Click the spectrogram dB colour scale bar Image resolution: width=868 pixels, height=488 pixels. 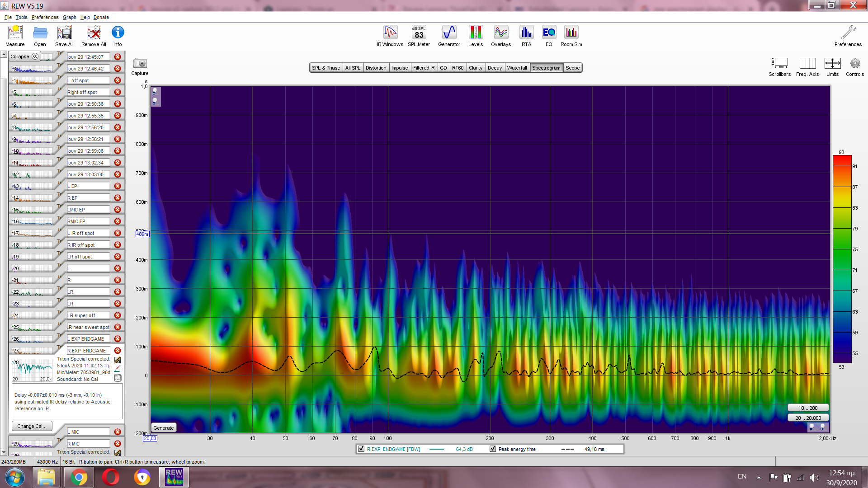point(842,259)
